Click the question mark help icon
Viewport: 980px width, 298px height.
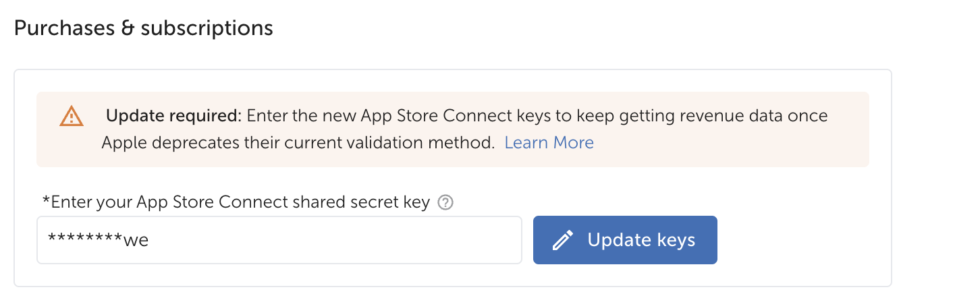445,202
